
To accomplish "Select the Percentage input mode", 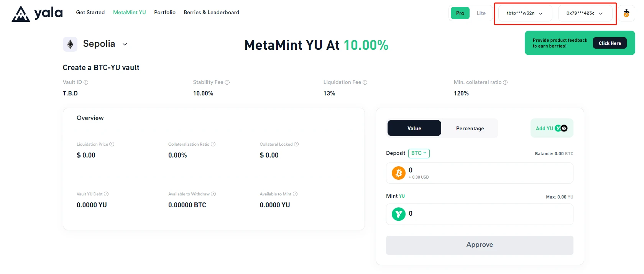I will point(470,128).
